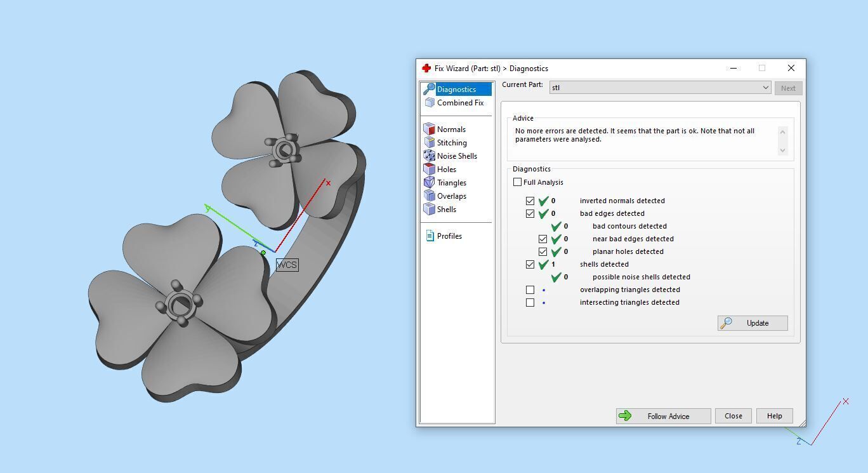
Task: Click the Triangles cube icon
Action: [x=430, y=182]
